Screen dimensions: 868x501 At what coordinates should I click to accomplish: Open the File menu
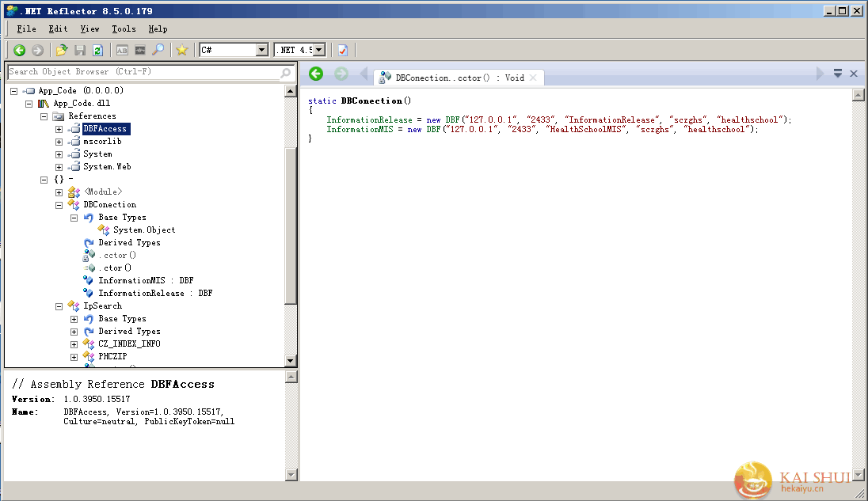coord(27,28)
